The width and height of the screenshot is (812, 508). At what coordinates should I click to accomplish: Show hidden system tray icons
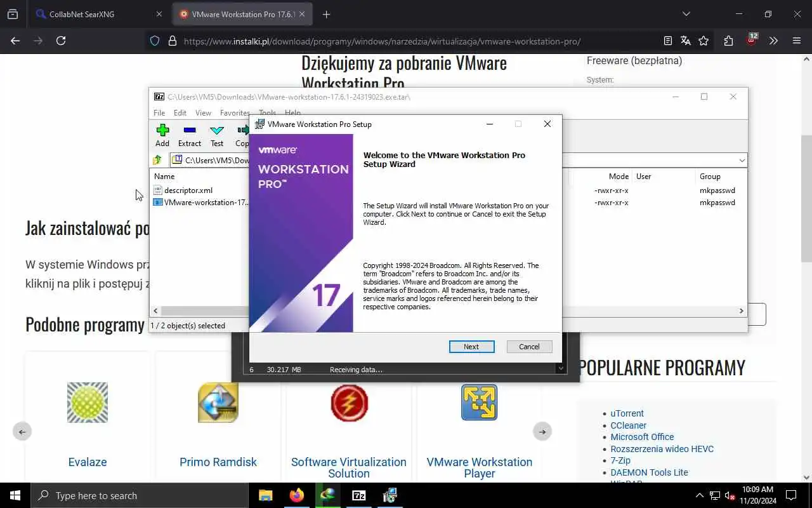[700, 495]
